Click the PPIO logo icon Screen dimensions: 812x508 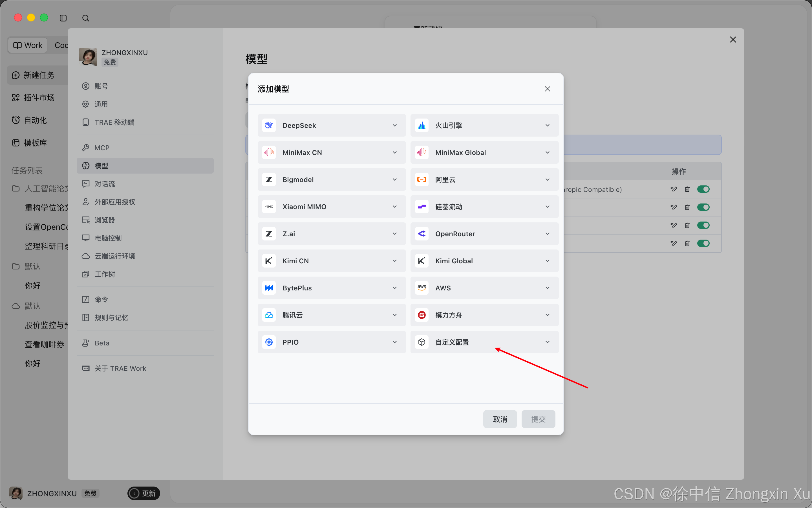point(269,342)
